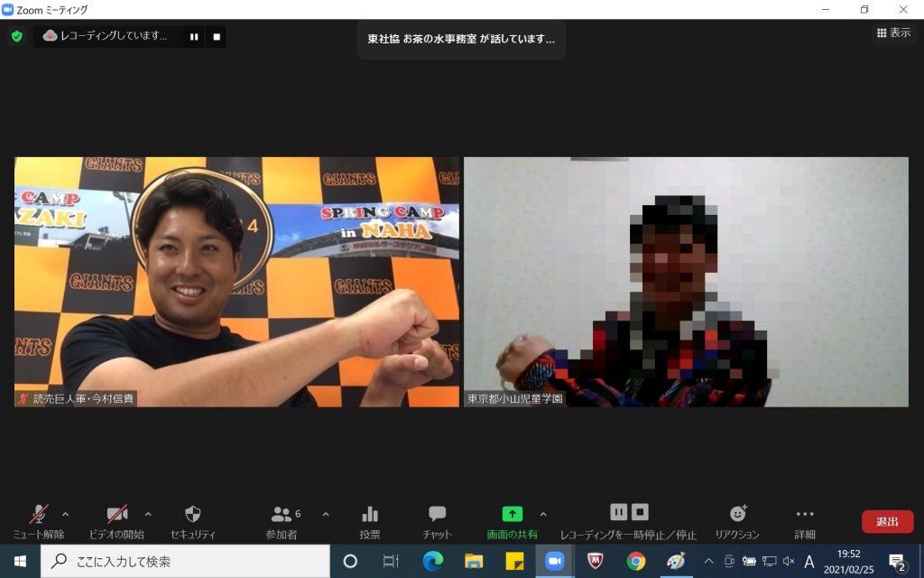Unmute the microphone
Image resolution: width=924 pixels, height=578 pixels.
[x=39, y=520]
